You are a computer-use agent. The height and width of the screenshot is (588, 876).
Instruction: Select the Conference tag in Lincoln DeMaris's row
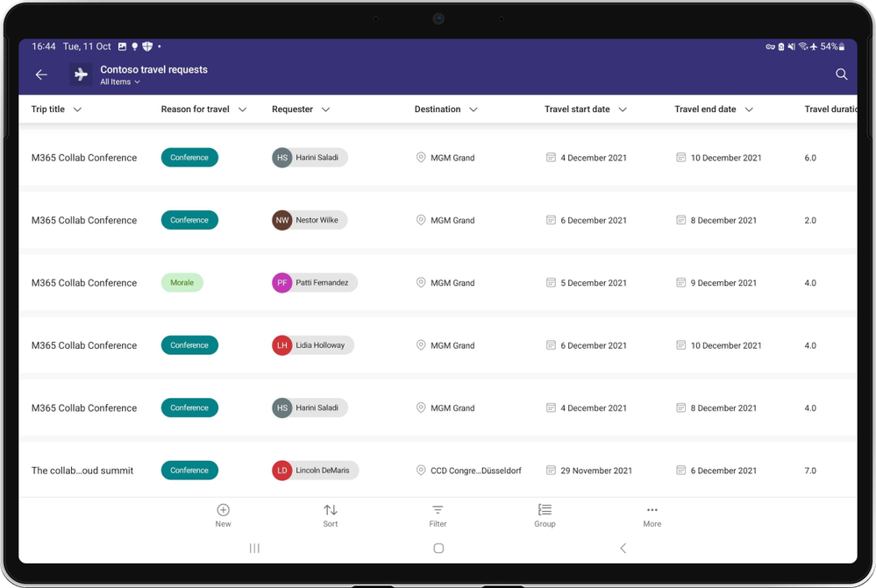[x=189, y=471]
